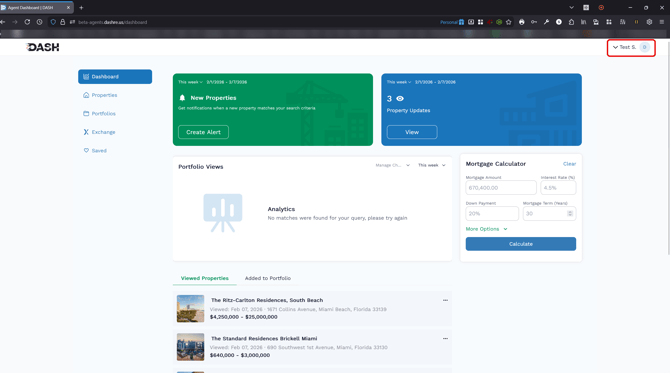Click the browser back arrow
The height and width of the screenshot is (373, 670).
pos(3,22)
